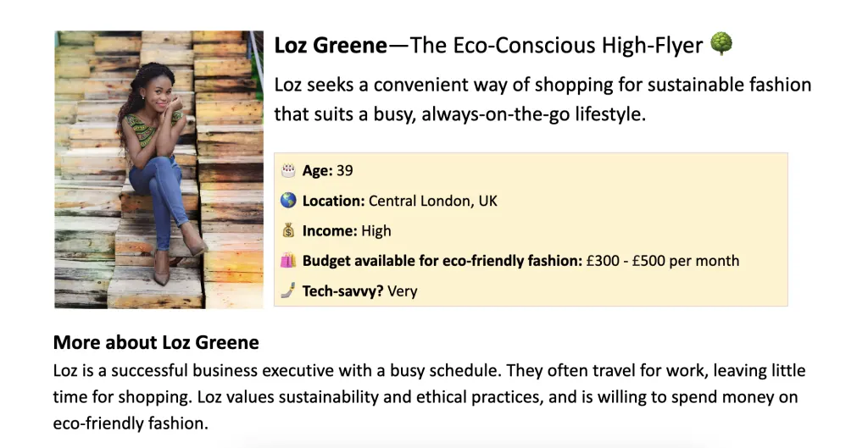Click the sentence about sustainable fashion shopping
868x448 pixels.
click(x=543, y=86)
